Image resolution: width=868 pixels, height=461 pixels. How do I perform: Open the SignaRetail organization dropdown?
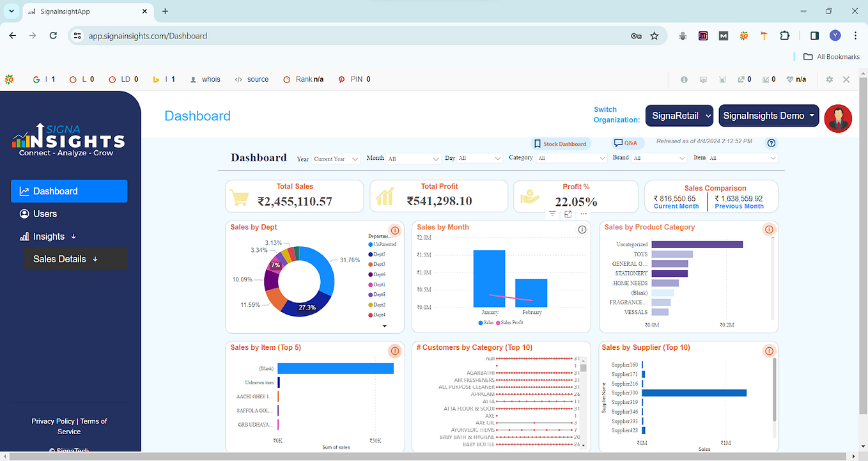[679, 116]
